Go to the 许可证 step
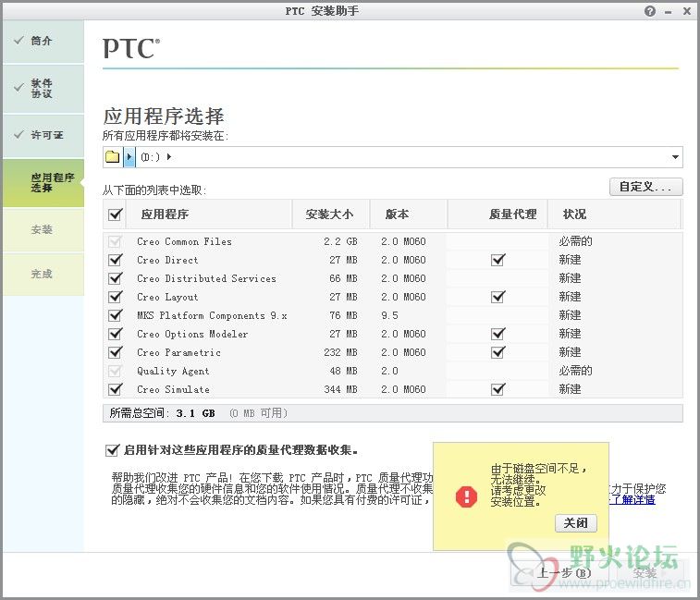The height and width of the screenshot is (600, 700). click(x=43, y=135)
